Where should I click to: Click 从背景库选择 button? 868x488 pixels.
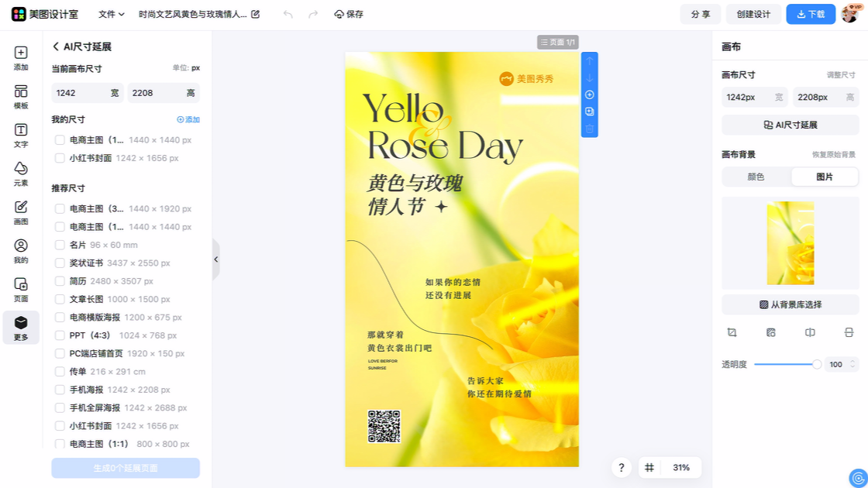point(790,304)
